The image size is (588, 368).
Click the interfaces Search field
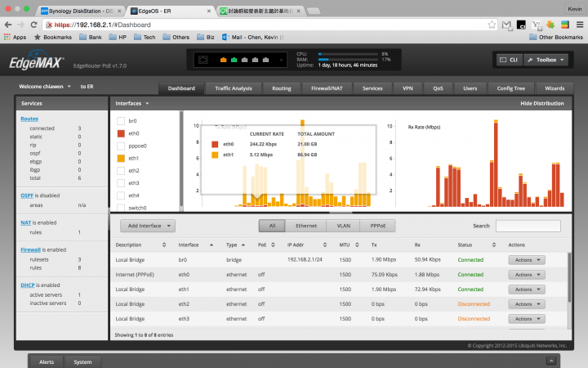528,226
